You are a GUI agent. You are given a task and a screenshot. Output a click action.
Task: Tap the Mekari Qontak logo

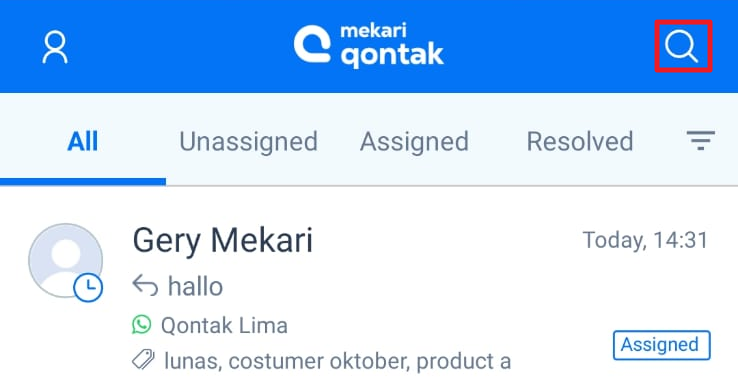[369, 46]
